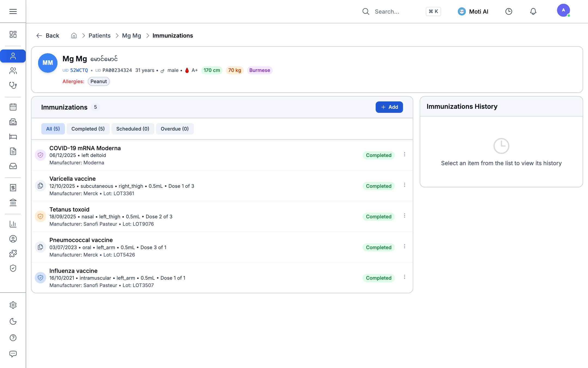Open the bed icon in sidebar

tap(13, 137)
